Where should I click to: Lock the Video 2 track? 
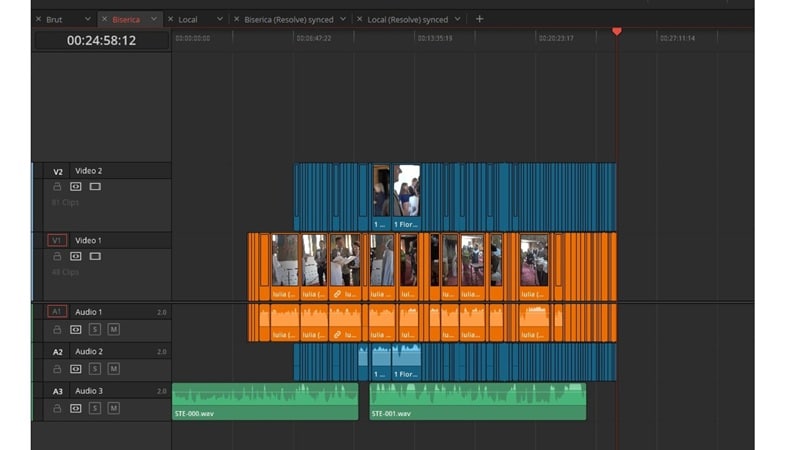point(57,187)
